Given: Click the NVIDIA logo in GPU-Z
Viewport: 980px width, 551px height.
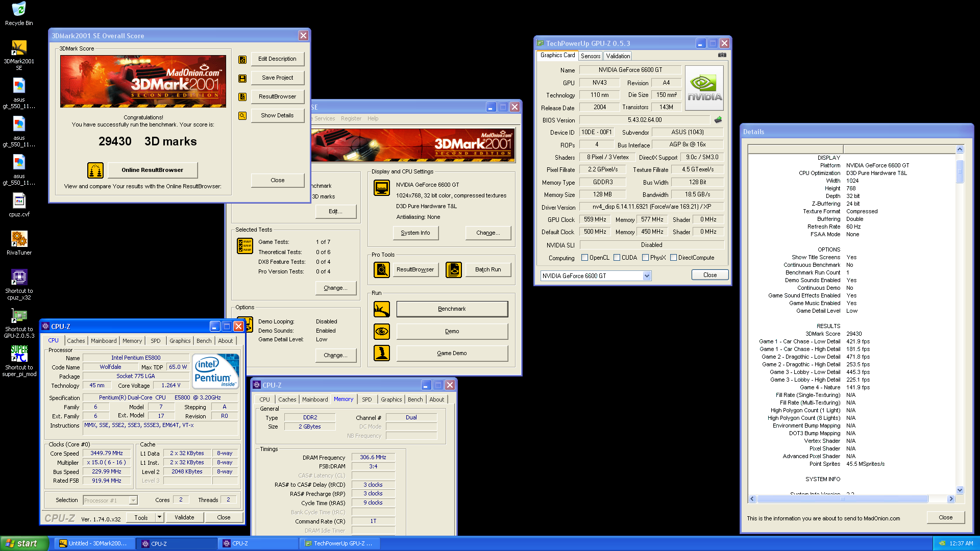Looking at the screenshot, I should [x=704, y=88].
